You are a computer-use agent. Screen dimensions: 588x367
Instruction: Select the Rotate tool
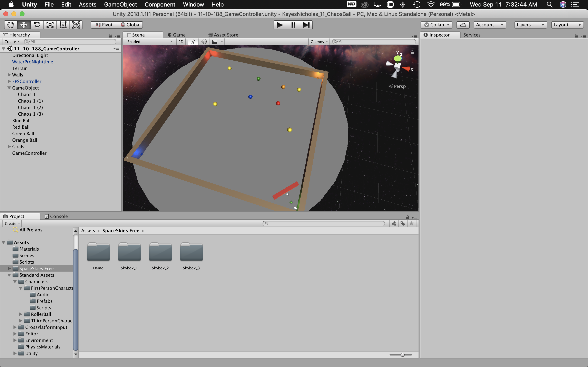(37, 24)
